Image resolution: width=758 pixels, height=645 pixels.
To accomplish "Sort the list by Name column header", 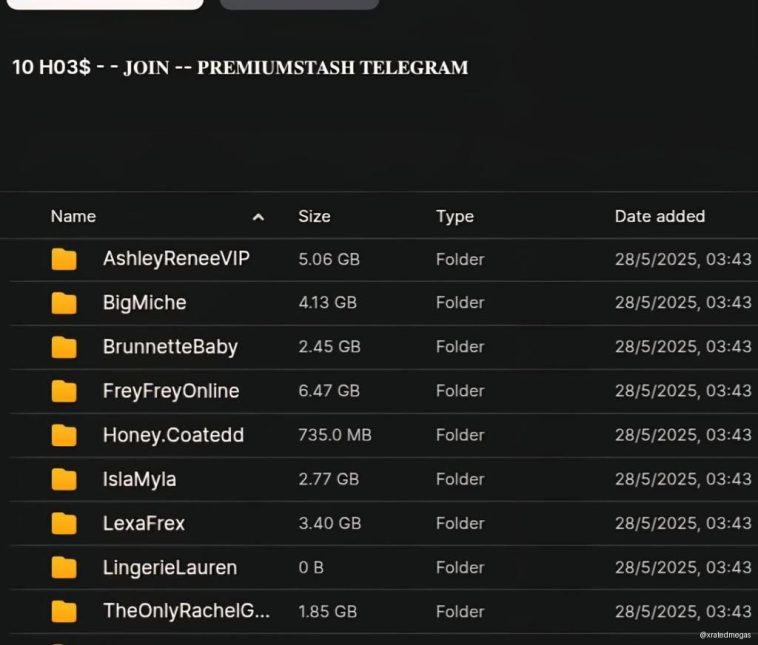I will (x=73, y=216).
